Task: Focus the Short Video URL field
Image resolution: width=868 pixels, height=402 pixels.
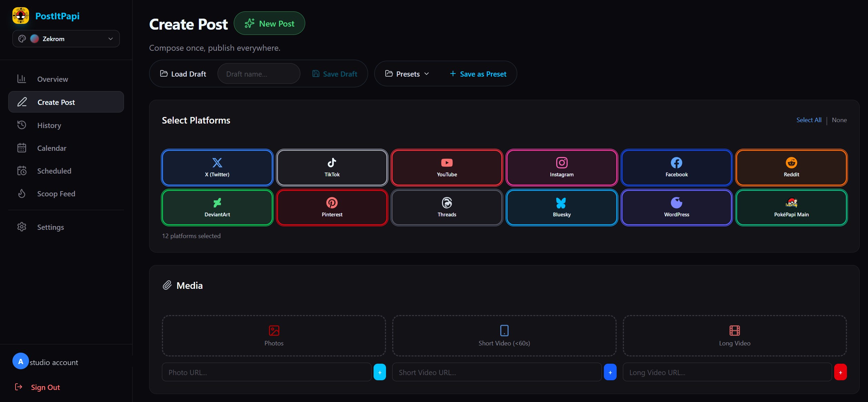Action: (497, 372)
